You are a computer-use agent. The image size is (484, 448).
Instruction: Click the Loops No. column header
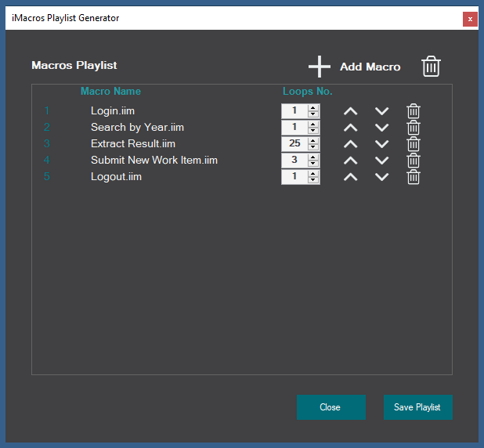coord(308,91)
